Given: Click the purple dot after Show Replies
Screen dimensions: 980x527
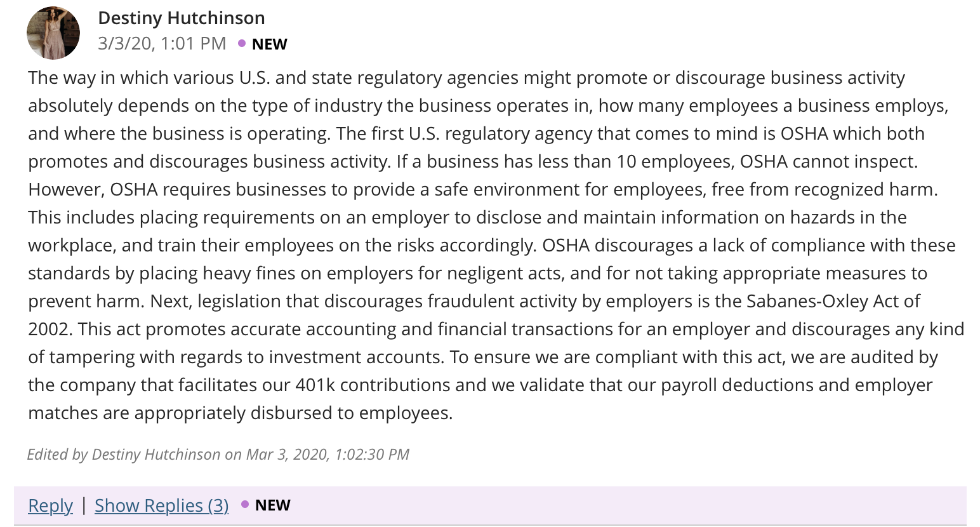Looking at the screenshot, I should (245, 505).
